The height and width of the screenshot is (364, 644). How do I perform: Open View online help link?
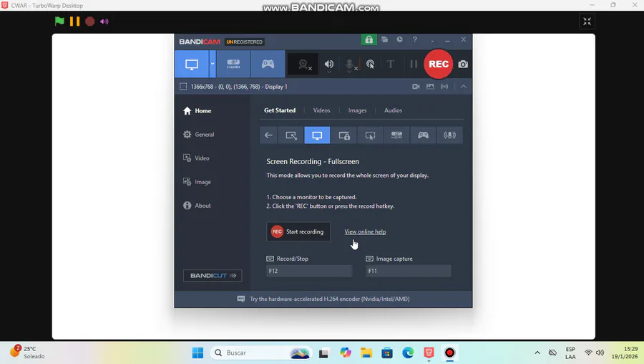pos(365,231)
